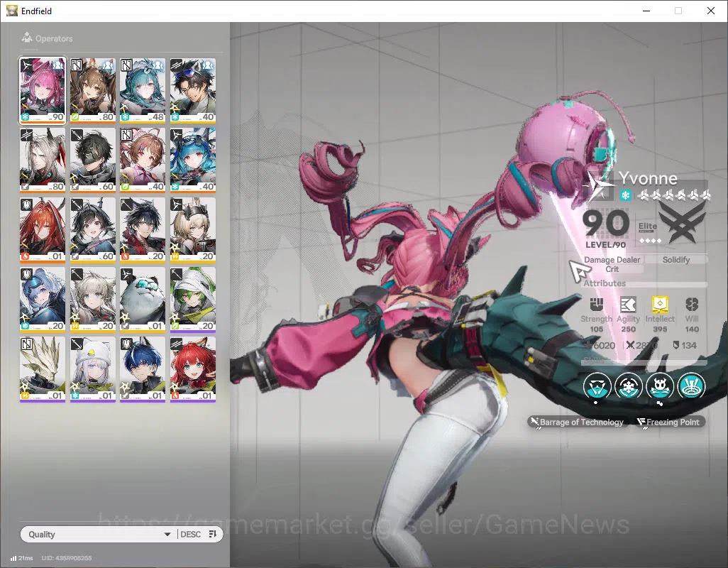Select brown-haired operator level 80 card
The width and height of the screenshot is (728, 568).
(x=92, y=91)
